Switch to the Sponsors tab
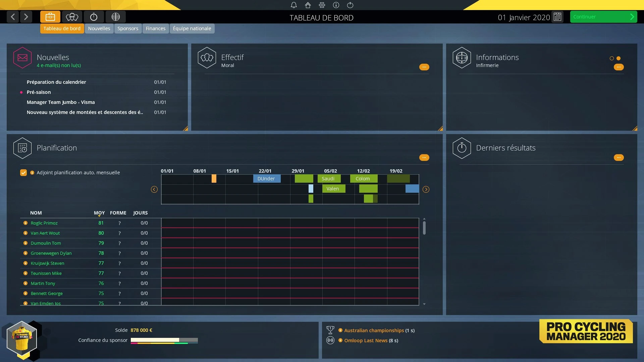644x362 pixels. tap(128, 28)
